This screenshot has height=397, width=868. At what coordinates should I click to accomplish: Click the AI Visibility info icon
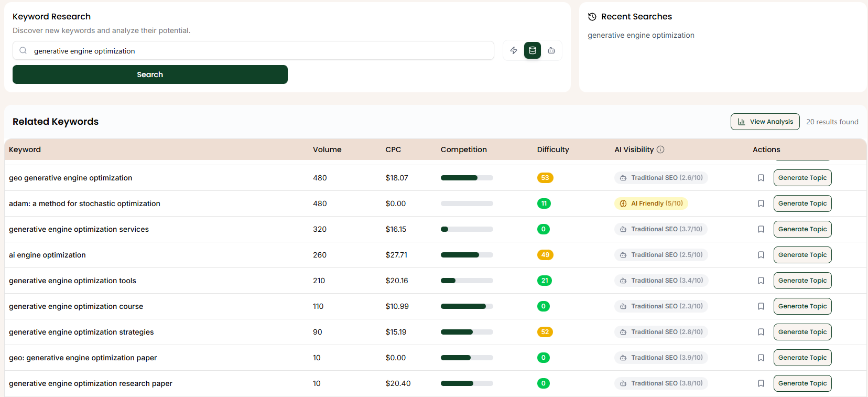(660, 149)
